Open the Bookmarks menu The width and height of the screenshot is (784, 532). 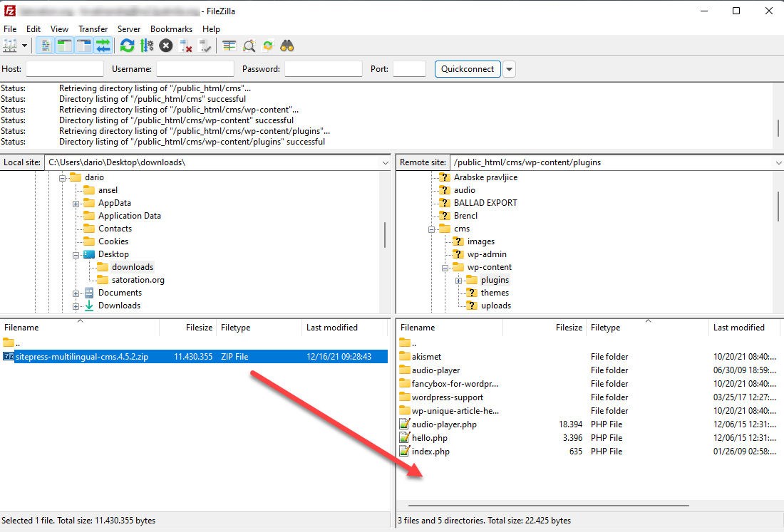tap(172, 29)
